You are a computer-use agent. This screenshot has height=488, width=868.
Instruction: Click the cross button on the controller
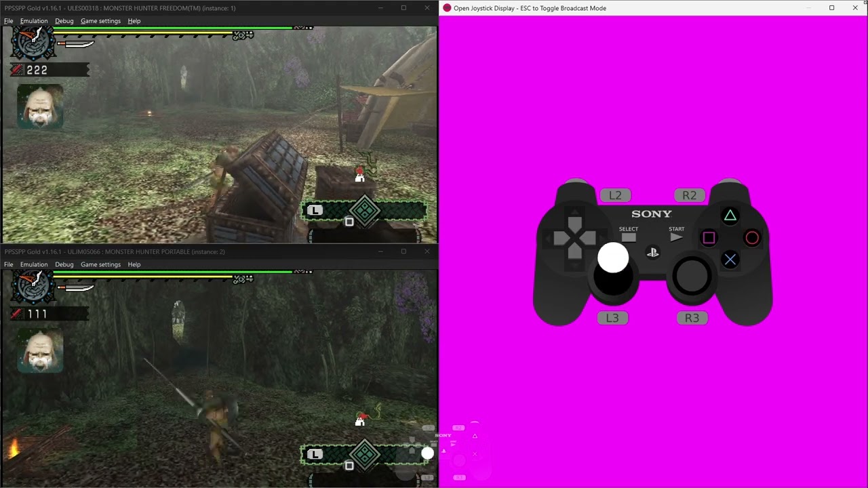[730, 259]
